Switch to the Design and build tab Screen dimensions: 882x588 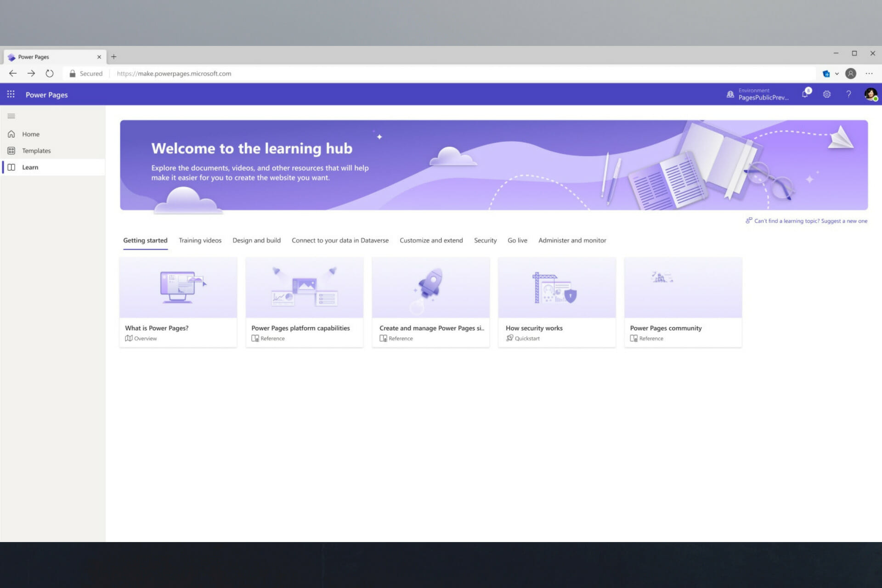point(256,240)
